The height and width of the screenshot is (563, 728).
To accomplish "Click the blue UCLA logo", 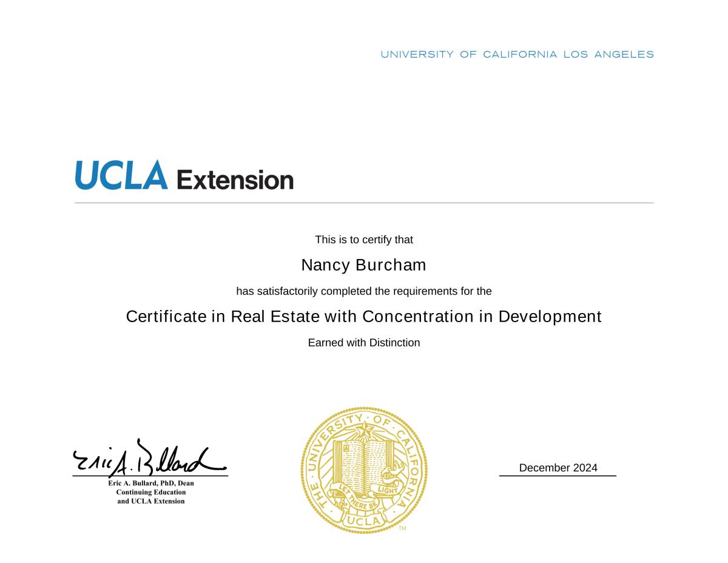I will tap(121, 175).
